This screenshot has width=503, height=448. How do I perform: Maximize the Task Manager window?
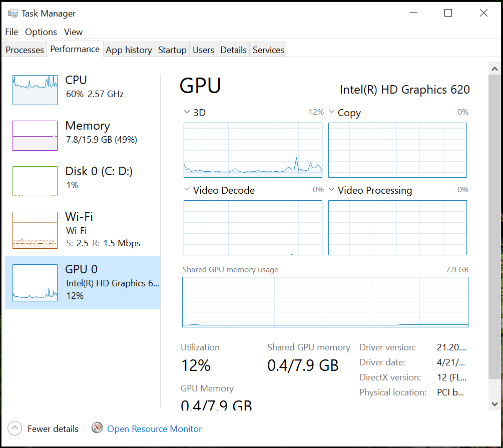click(448, 13)
